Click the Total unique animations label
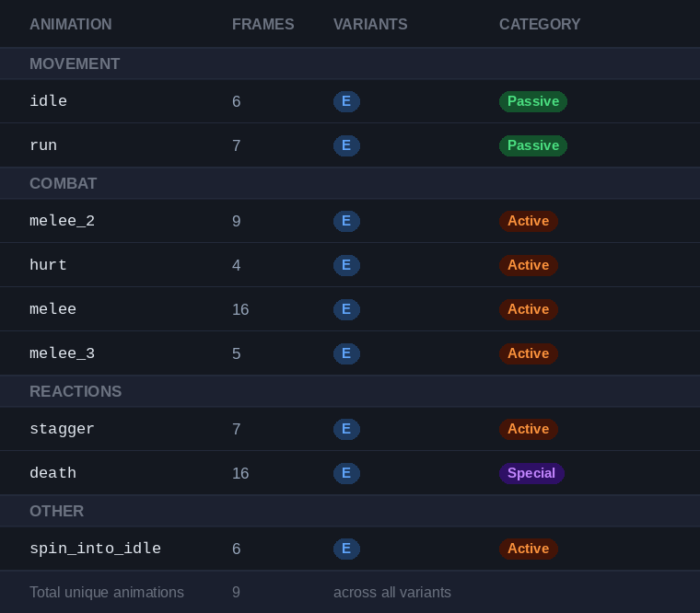 click(107, 593)
